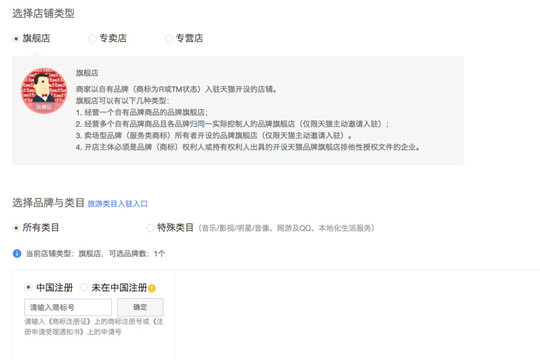Click the gray note listing 音乐/影视/明星/音像 categories
Viewport: 540px width, 360px height.
pos(286,228)
